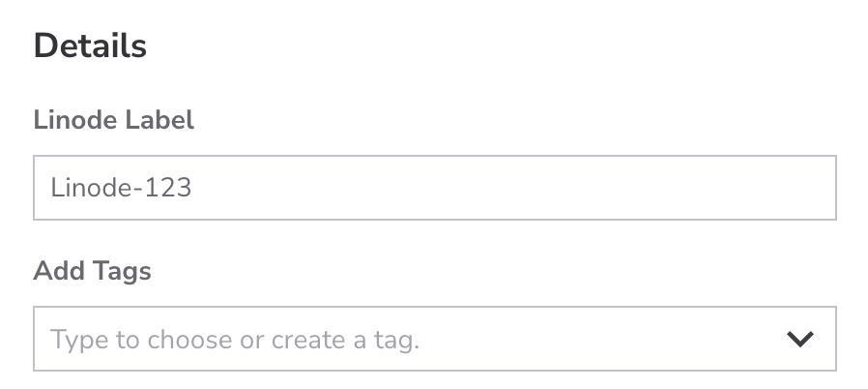Select the field containing Linode-123

tap(434, 188)
